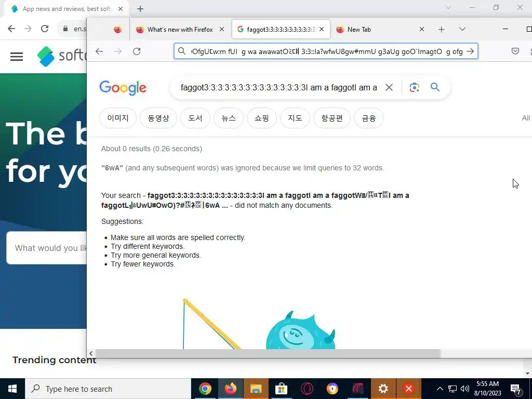The height and width of the screenshot is (399, 532).
Task: Click the Firefox address bar field
Action: (x=326, y=51)
